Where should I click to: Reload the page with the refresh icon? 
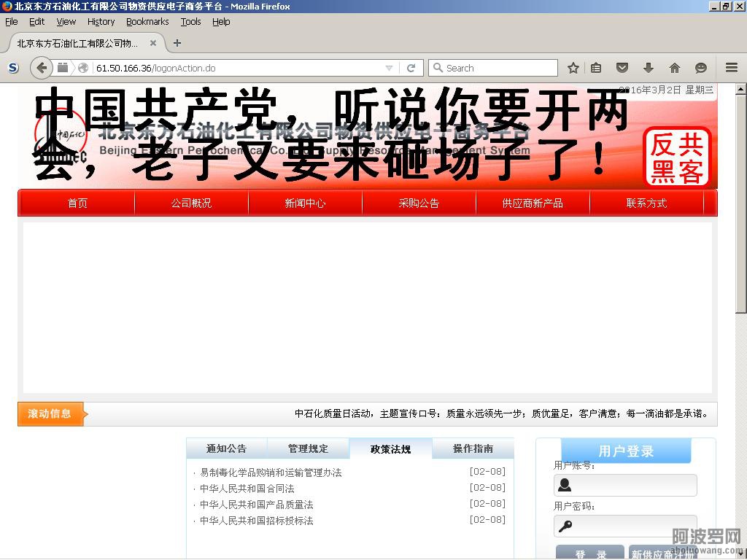(x=411, y=68)
